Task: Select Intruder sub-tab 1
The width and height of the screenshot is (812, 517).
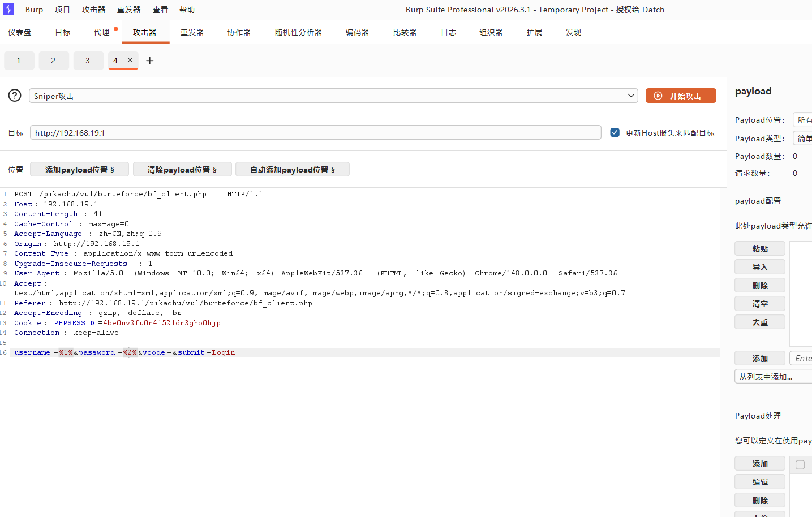Action: (x=19, y=61)
